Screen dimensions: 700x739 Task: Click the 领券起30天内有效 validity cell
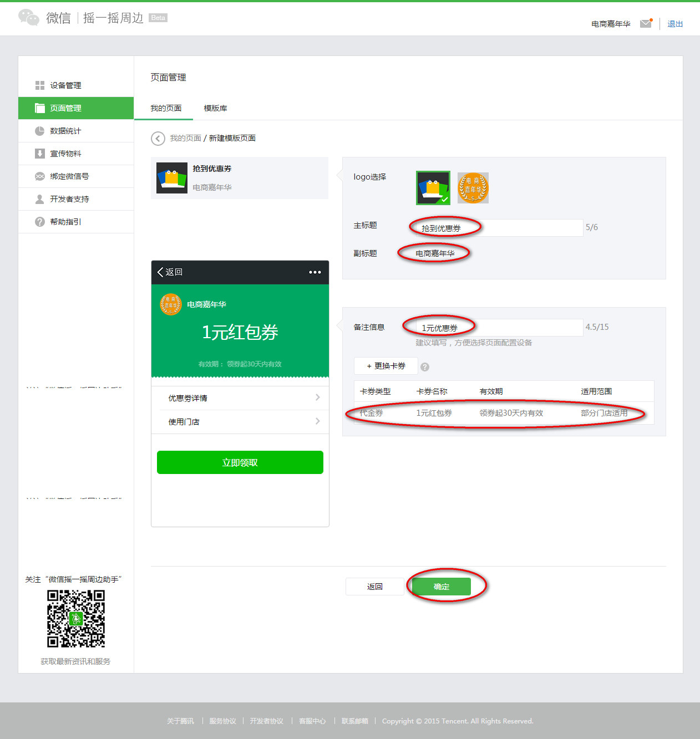pos(511,413)
